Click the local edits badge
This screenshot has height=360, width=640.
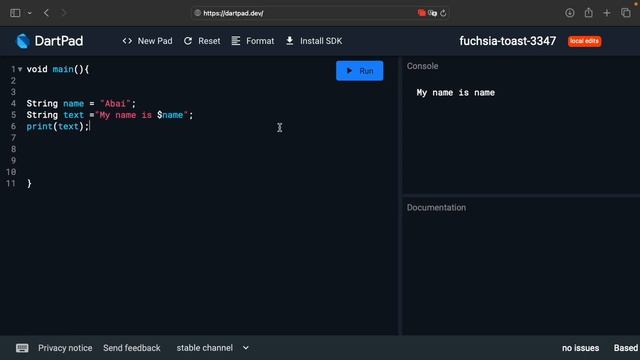coord(584,41)
